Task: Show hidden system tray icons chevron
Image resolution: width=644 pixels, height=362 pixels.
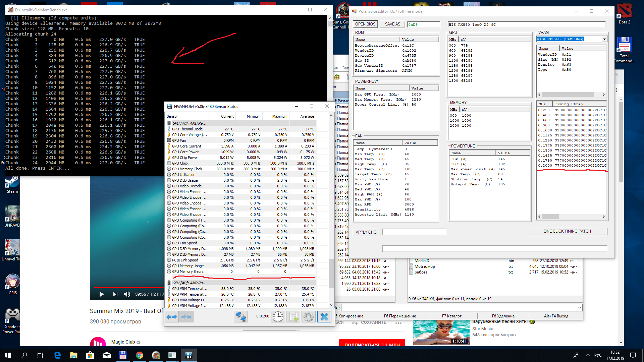Action: coord(588,355)
